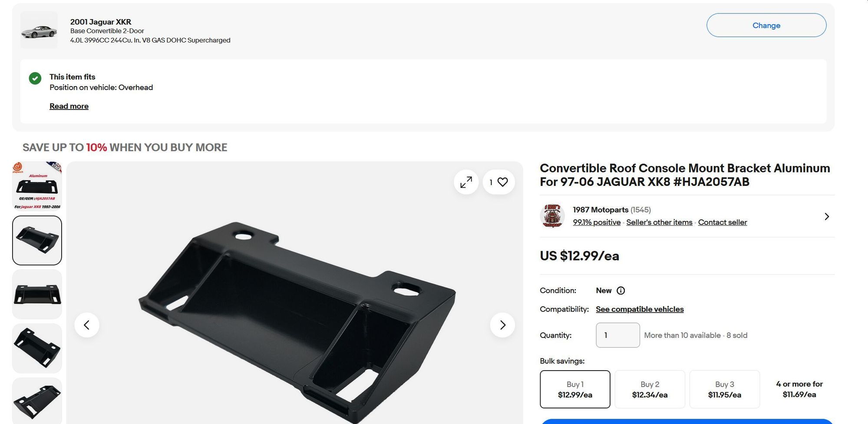This screenshot has width=868, height=424.
Task: Click the Contact seller link
Action: [x=723, y=222]
